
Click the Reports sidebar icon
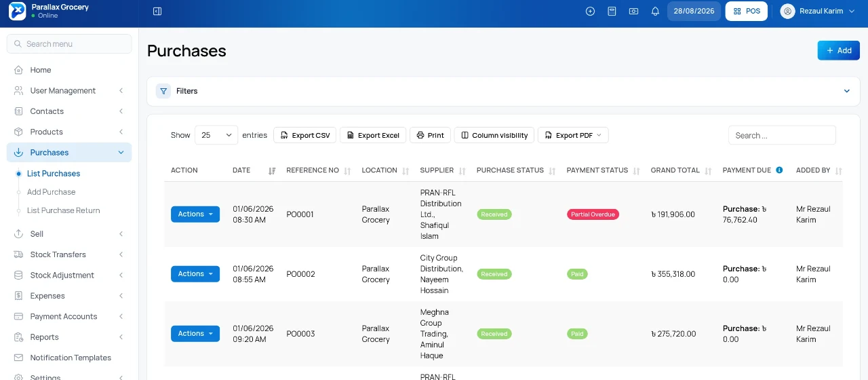18,337
